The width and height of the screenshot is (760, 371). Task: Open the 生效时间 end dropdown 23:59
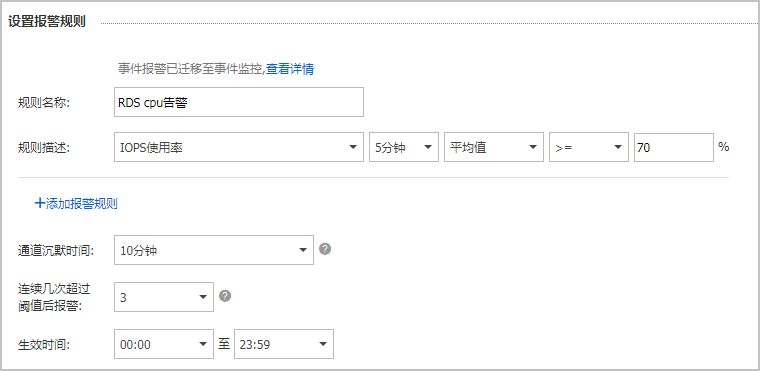coord(284,344)
